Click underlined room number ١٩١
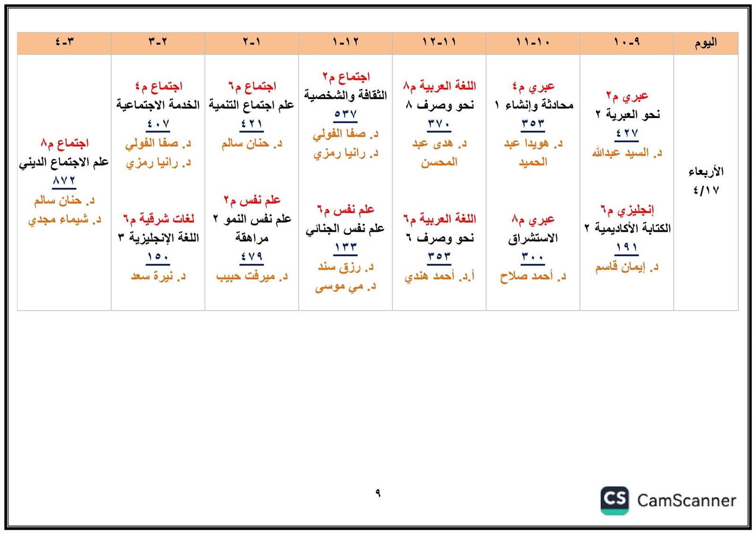Screen dimensions: 756x534 tap(627, 248)
